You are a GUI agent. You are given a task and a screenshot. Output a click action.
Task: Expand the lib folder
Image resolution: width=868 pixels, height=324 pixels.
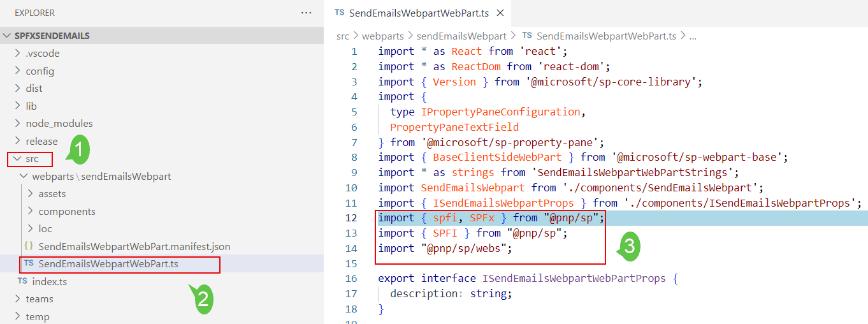tap(18, 106)
